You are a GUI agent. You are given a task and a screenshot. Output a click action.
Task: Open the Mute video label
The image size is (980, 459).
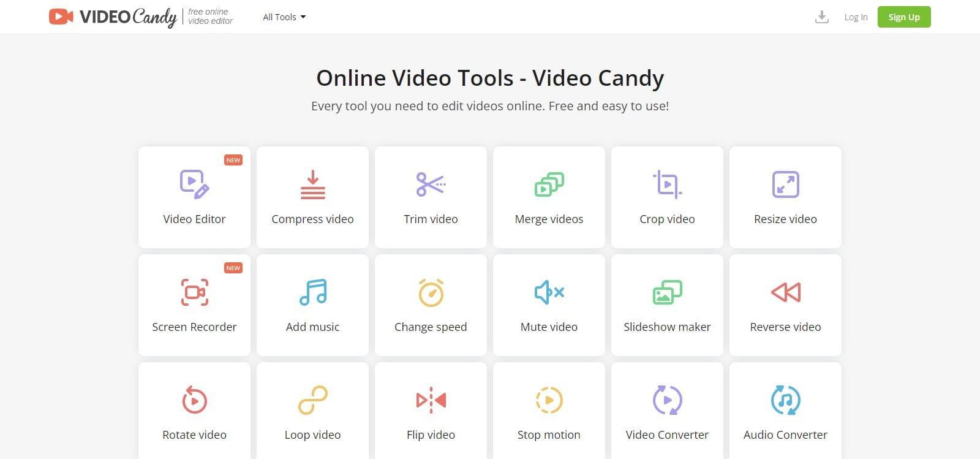pyautogui.click(x=549, y=327)
